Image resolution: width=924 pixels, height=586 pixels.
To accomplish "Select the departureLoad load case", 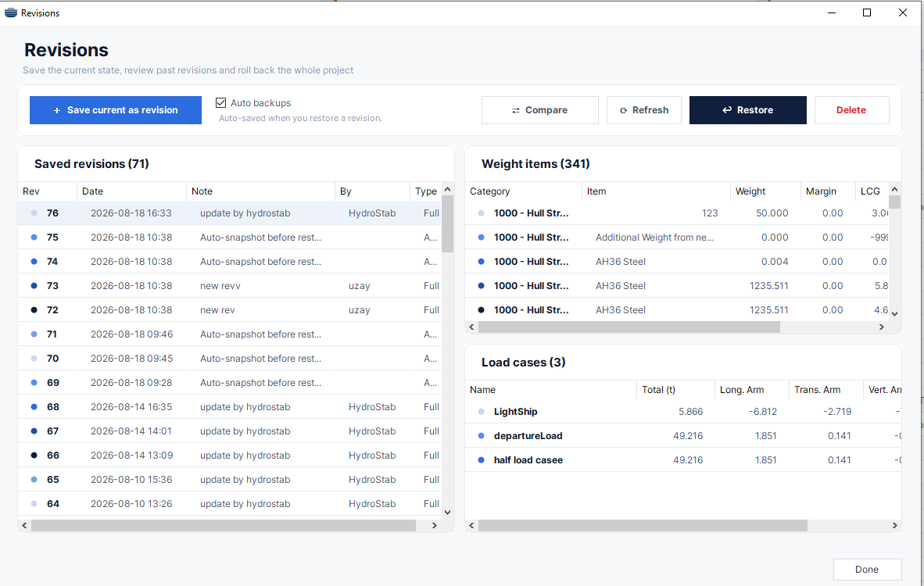I will [x=683, y=436].
